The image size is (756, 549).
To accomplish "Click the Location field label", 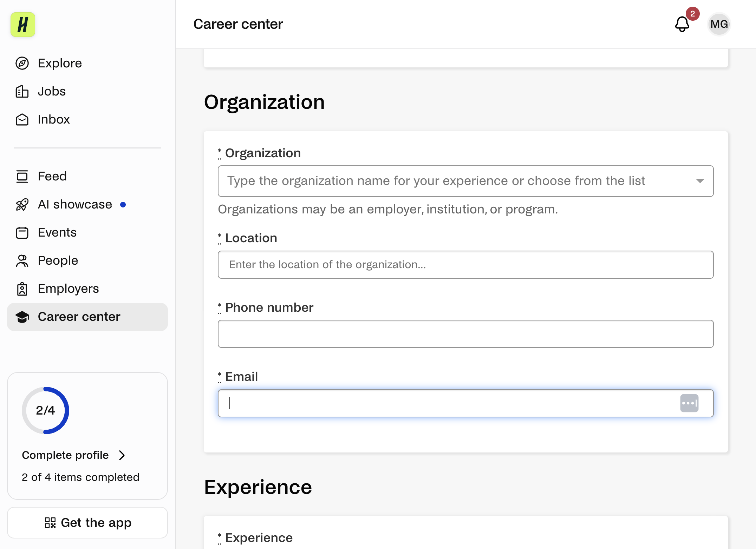I will pos(251,238).
